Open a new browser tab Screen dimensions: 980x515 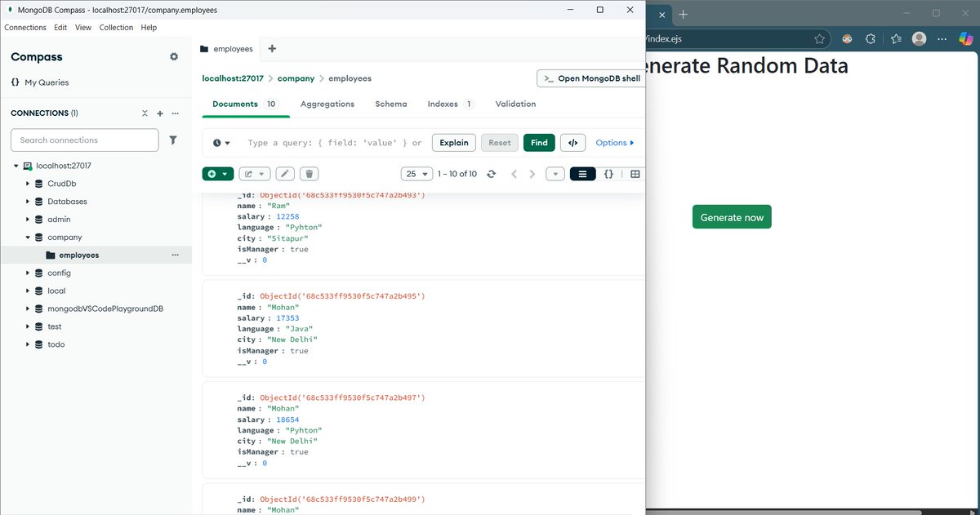tap(684, 14)
